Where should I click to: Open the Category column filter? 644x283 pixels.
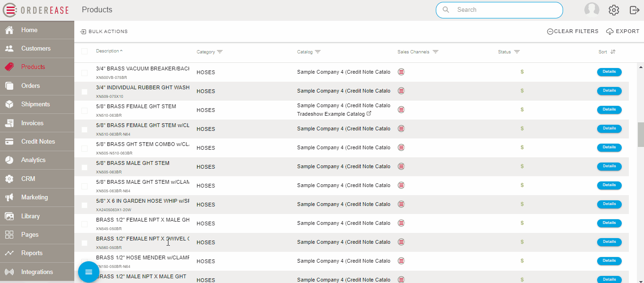pyautogui.click(x=220, y=52)
